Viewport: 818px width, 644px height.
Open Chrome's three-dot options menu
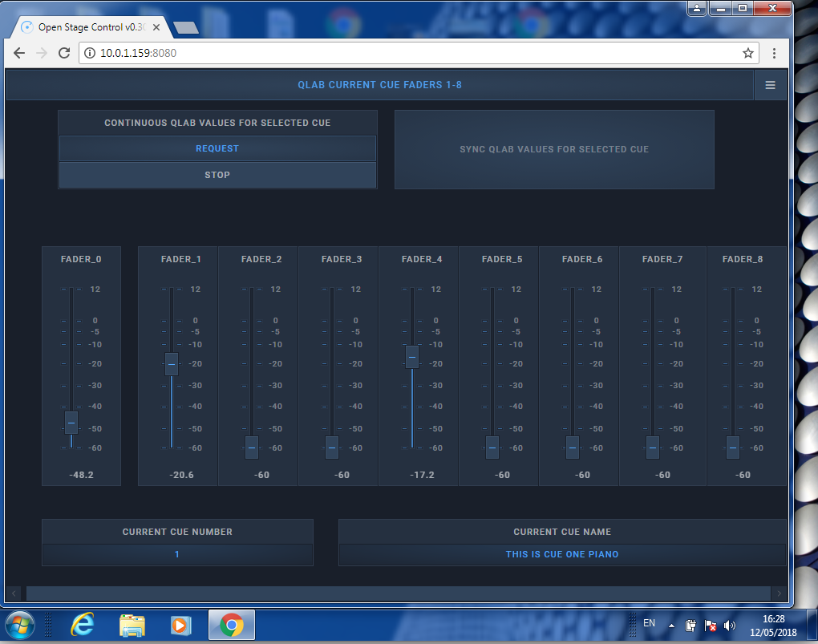[774, 54]
